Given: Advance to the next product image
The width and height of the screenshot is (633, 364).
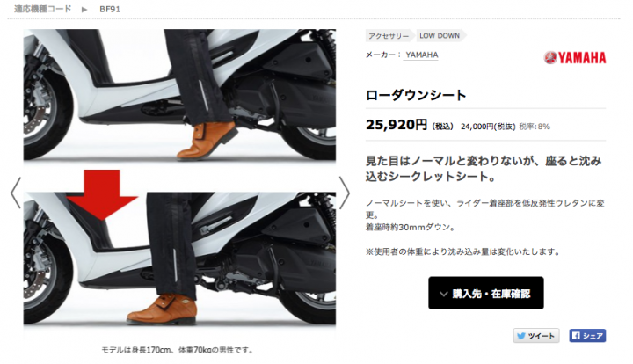Looking at the screenshot, I should tap(344, 193).
